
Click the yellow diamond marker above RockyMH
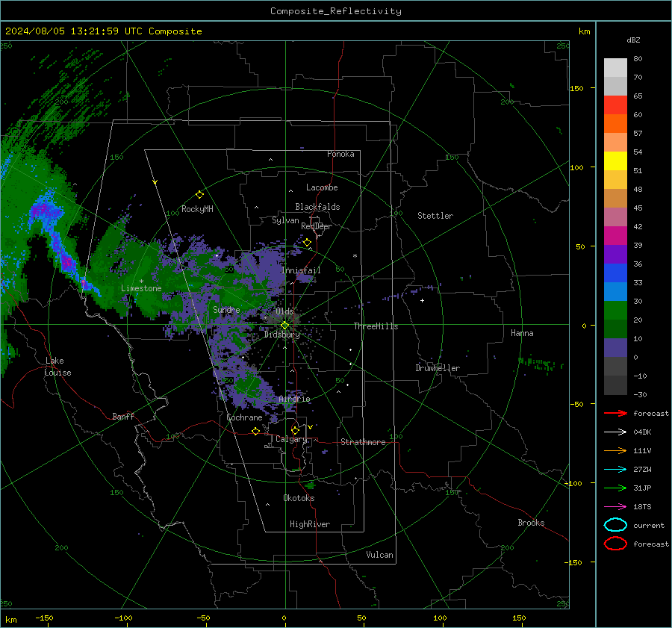199,195
